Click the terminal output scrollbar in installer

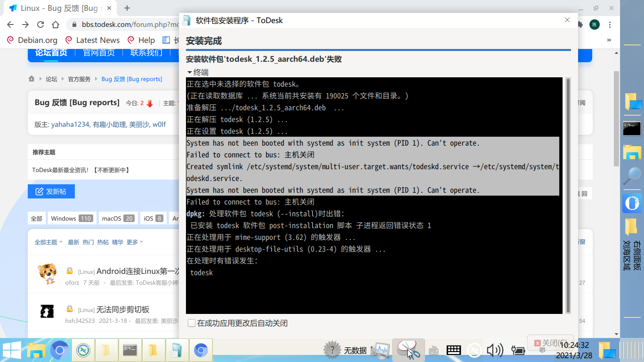tap(568, 196)
